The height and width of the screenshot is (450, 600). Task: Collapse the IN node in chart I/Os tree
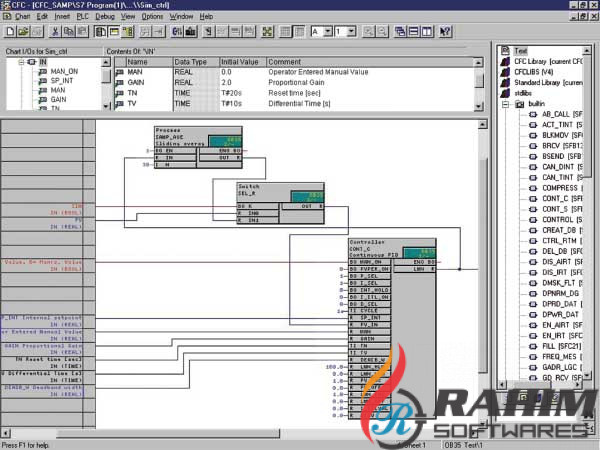click(21, 62)
